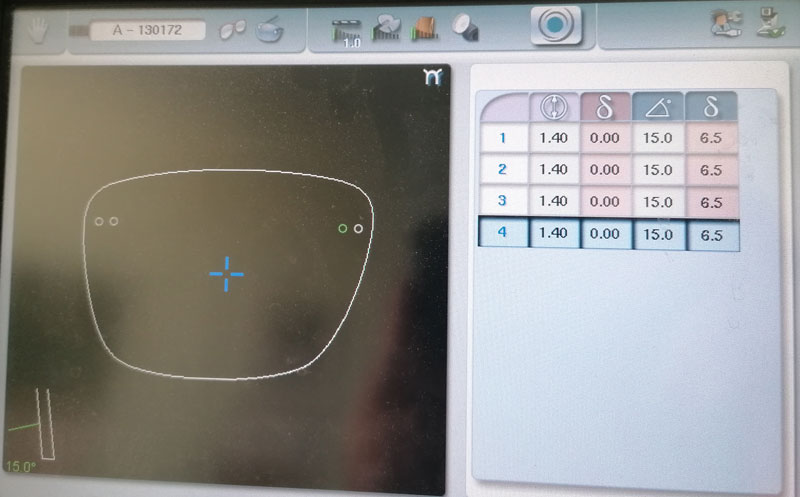Toggle the nasal side icon on lens view

pos(431,79)
